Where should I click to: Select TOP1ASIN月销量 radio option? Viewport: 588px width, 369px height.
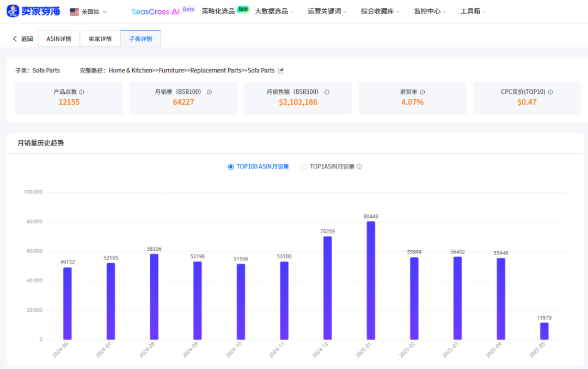(x=304, y=167)
